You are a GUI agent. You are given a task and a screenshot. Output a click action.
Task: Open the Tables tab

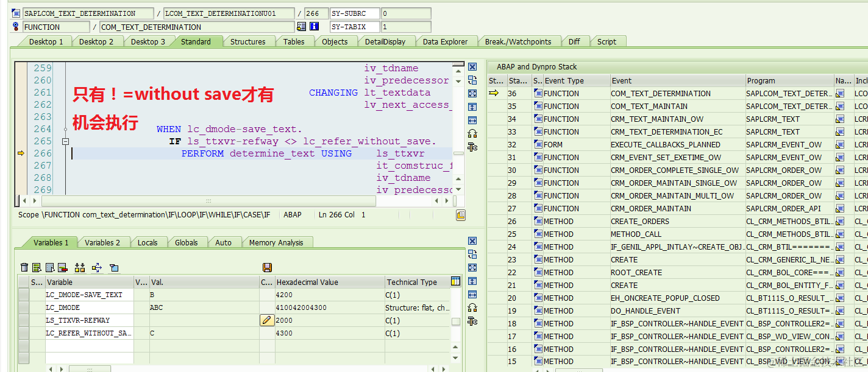coord(294,41)
